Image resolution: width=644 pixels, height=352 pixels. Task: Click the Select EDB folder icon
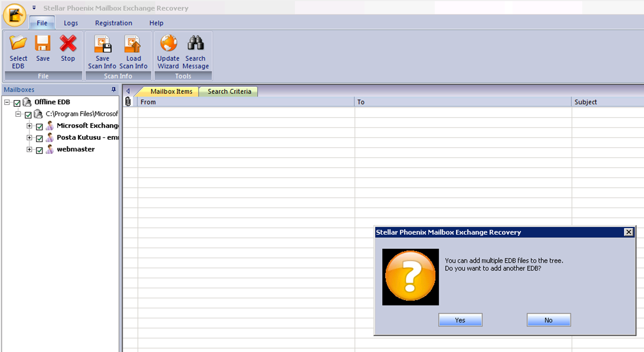[x=18, y=42]
